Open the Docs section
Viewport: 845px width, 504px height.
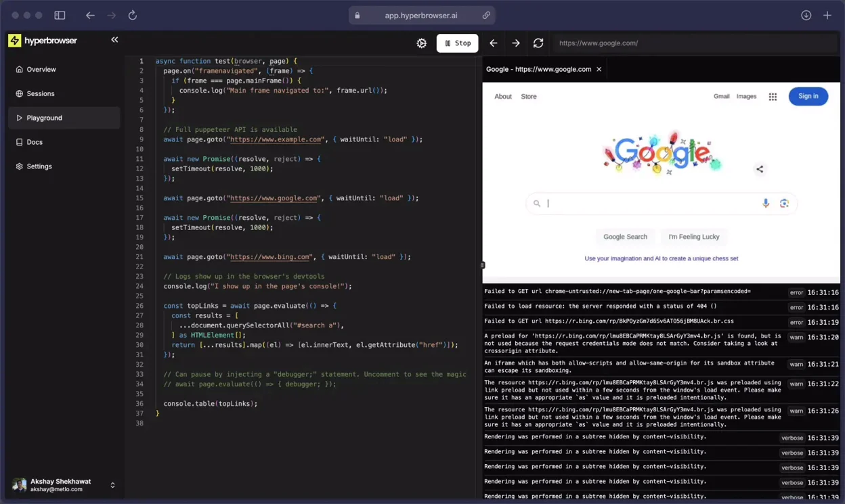(x=32, y=142)
